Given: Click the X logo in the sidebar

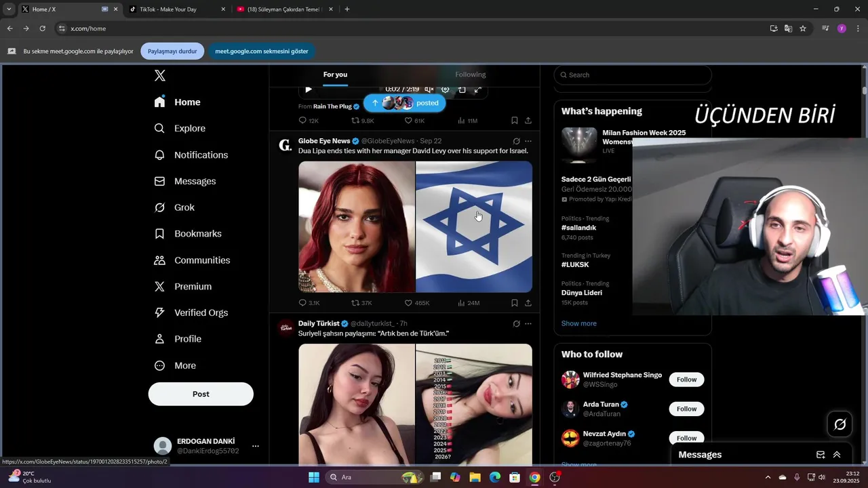Looking at the screenshot, I should (x=160, y=75).
